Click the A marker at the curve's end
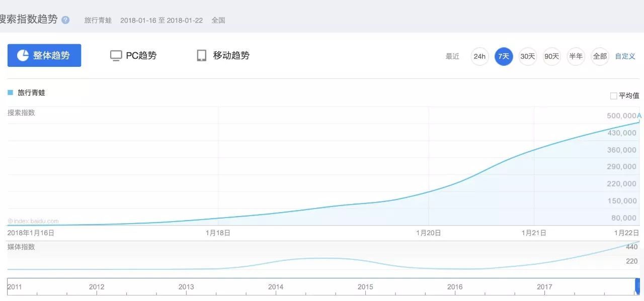This screenshot has width=644, height=301. pos(639,116)
